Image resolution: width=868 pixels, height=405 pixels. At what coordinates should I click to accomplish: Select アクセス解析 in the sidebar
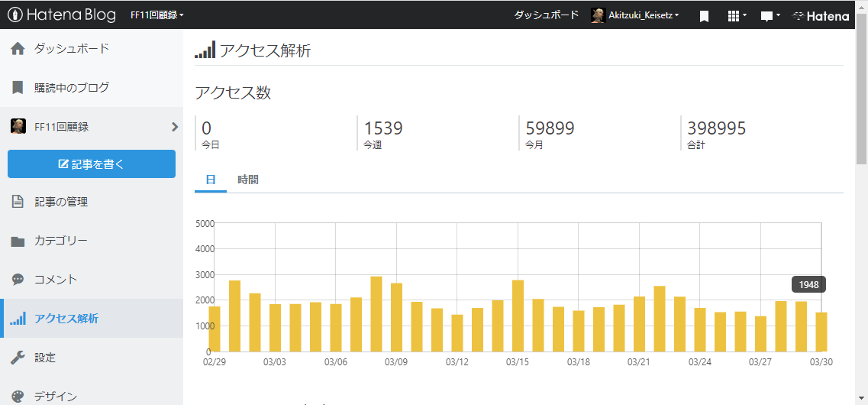(66, 319)
